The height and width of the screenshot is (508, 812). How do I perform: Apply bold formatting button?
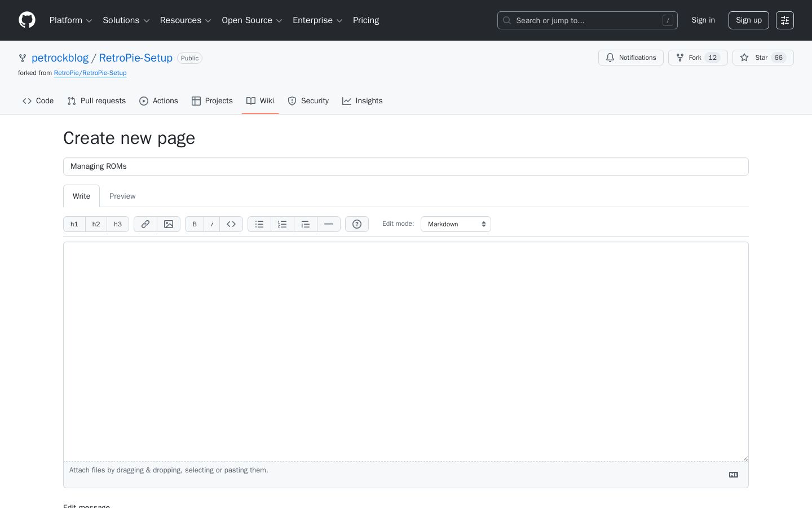pos(195,224)
